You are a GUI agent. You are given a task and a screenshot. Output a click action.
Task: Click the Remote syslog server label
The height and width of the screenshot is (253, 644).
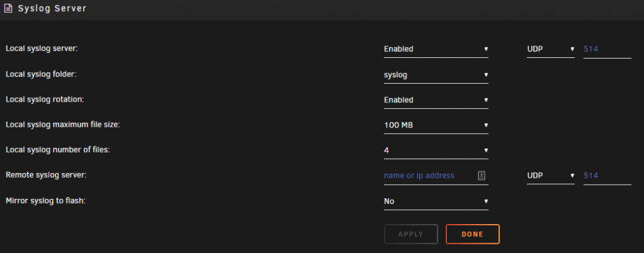(46, 175)
